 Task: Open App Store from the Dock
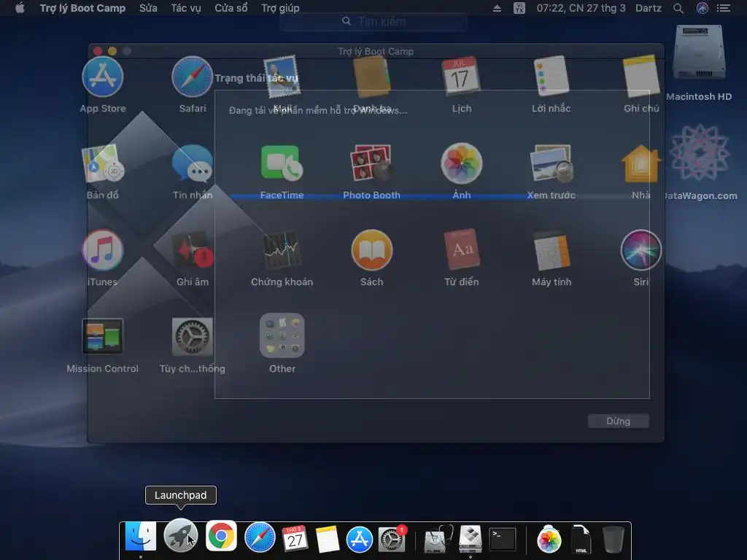tap(359, 540)
